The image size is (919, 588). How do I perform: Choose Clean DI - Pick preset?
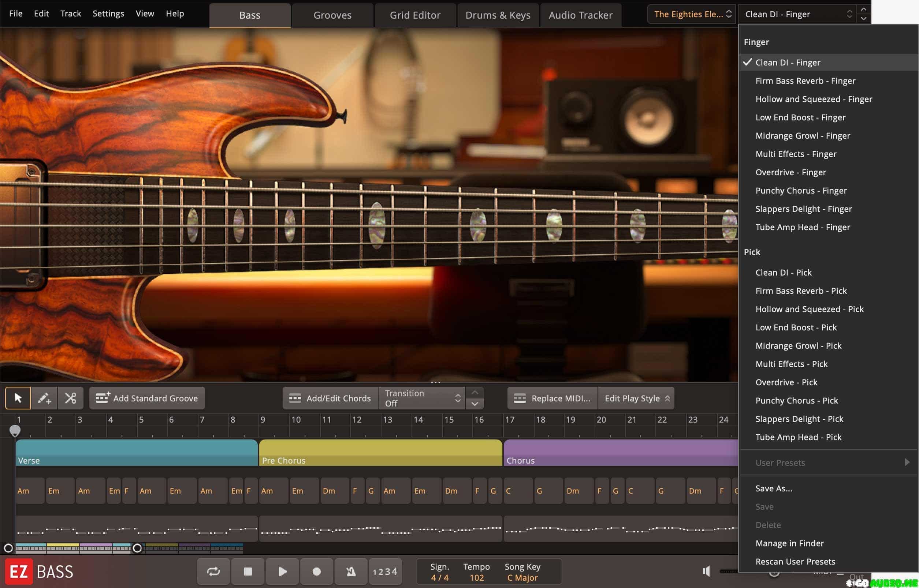pyautogui.click(x=828, y=272)
